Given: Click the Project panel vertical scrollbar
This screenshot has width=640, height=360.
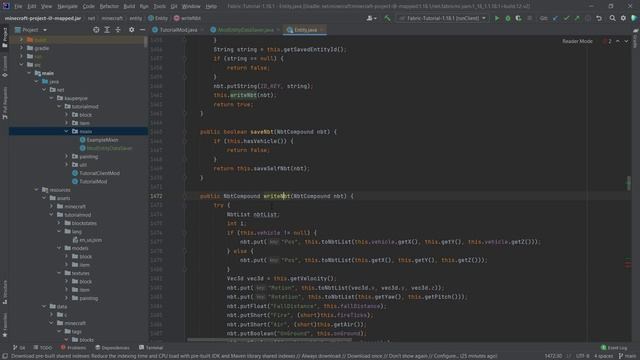Looking at the screenshot, I should pos(146,42).
